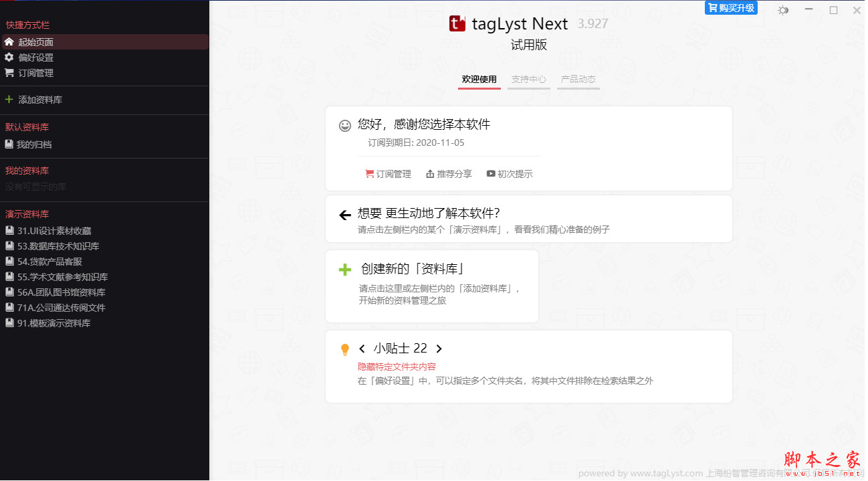This screenshot has height=481, width=868.
Task: Click the 购买升级 button at top right
Action: tap(731, 7)
